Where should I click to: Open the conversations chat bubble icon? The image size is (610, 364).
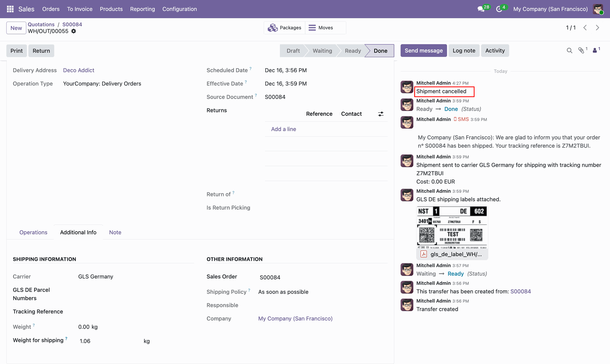click(481, 9)
